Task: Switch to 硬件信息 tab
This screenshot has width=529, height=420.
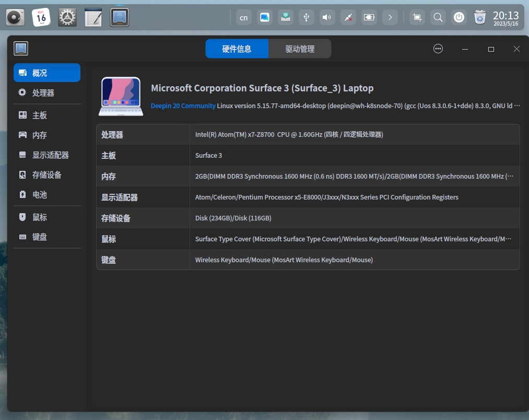Action: click(237, 49)
